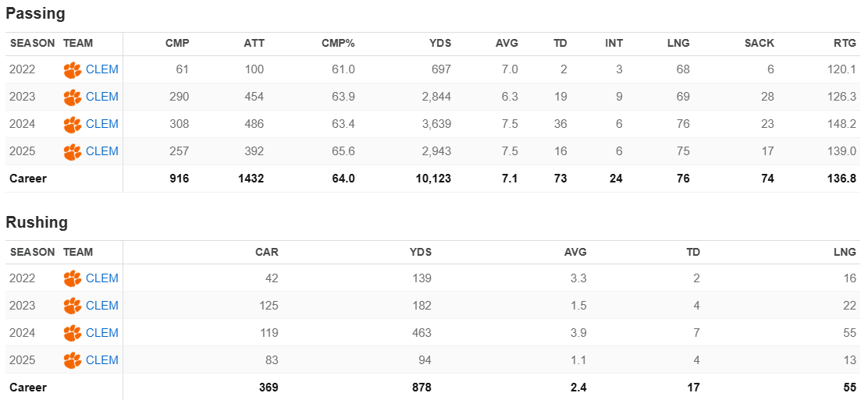Click the Clemson paw logo in 2025 passing row
This screenshot has height=400, width=868.
(73, 152)
